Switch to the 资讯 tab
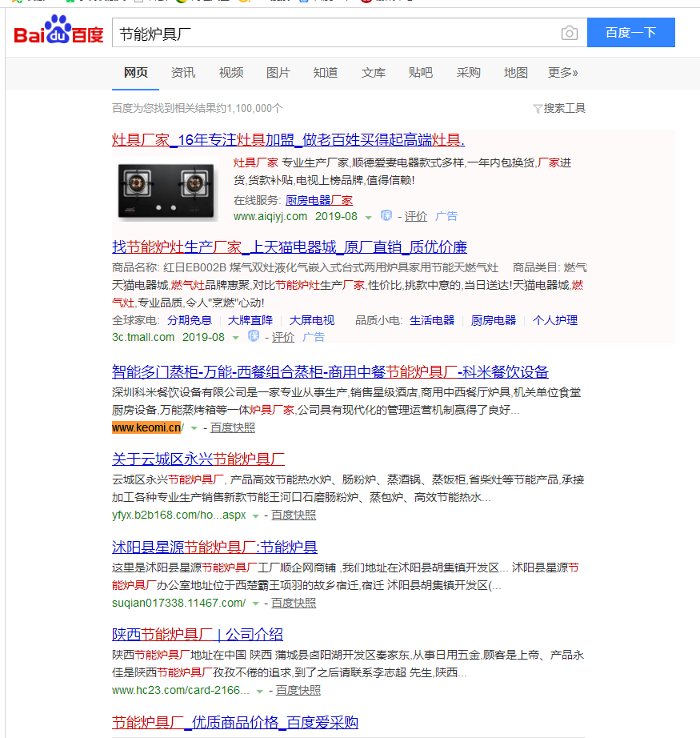This screenshot has height=738, width=700. [x=183, y=73]
